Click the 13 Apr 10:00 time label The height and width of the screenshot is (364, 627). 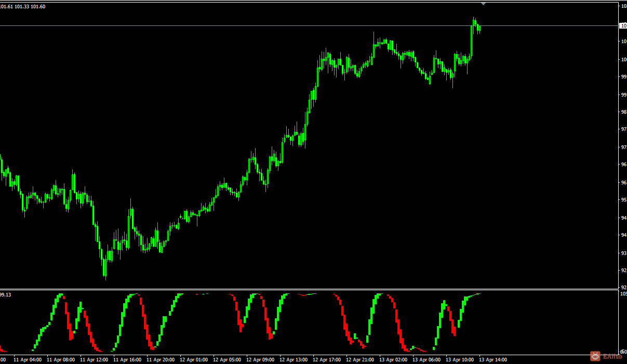(x=460, y=359)
